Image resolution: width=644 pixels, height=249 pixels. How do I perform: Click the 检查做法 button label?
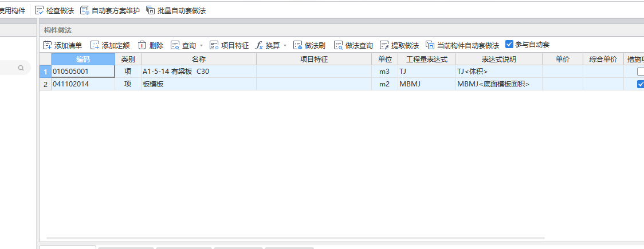point(60,11)
